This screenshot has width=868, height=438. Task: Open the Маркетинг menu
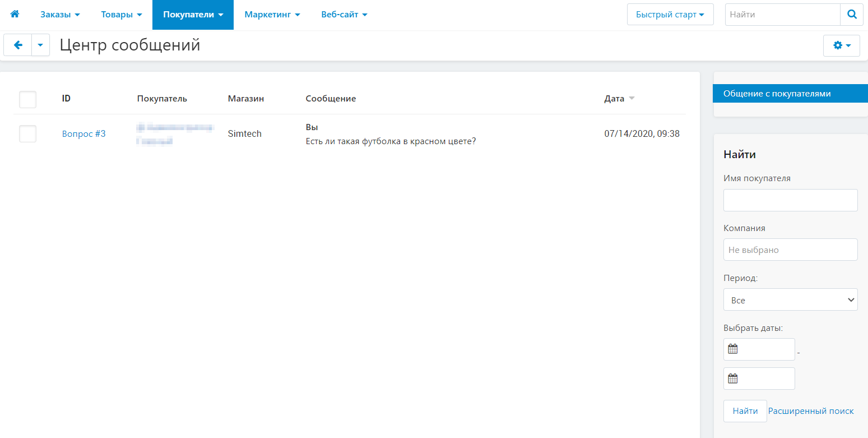[272, 15]
